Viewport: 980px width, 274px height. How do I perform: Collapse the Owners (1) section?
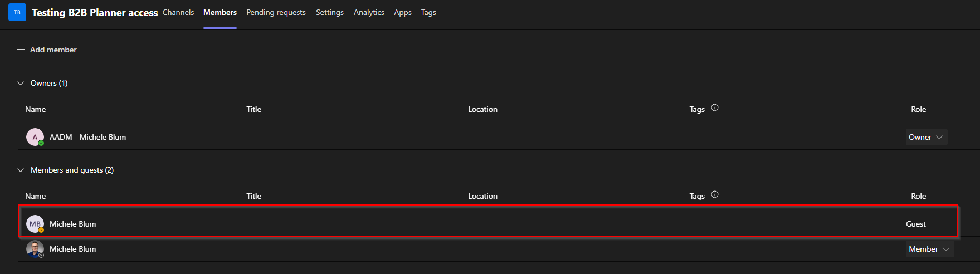click(x=21, y=84)
